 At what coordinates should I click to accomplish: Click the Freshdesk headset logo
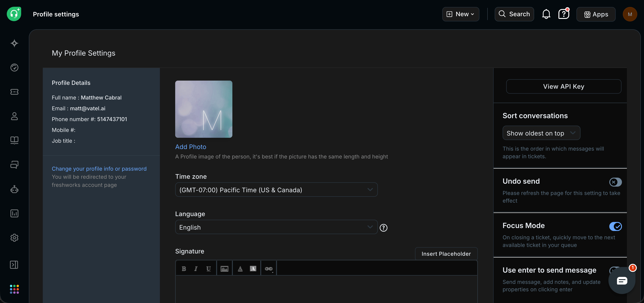pyautogui.click(x=14, y=14)
